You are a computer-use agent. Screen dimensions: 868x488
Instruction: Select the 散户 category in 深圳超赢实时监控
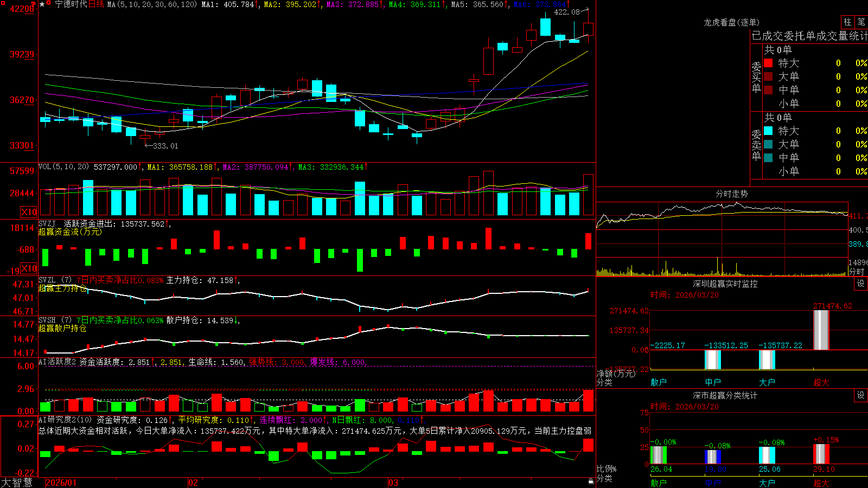point(659,382)
